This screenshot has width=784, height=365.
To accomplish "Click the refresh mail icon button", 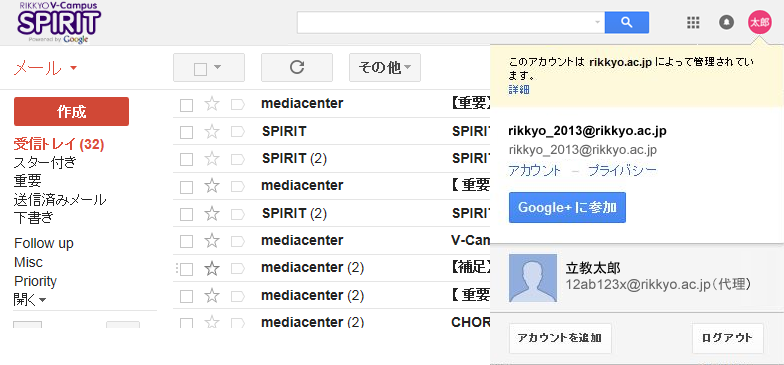I will [297, 67].
